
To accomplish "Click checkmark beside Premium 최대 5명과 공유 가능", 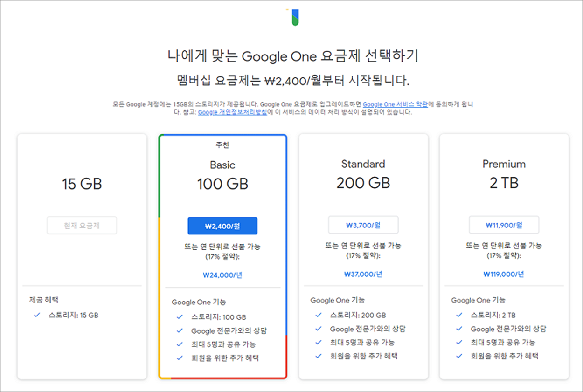I will (x=459, y=342).
